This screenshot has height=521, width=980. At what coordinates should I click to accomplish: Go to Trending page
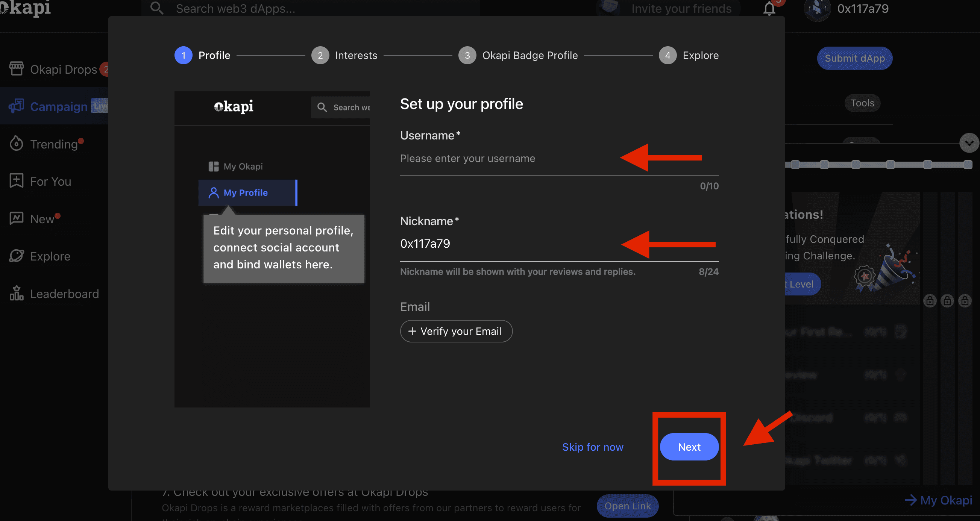point(54,144)
